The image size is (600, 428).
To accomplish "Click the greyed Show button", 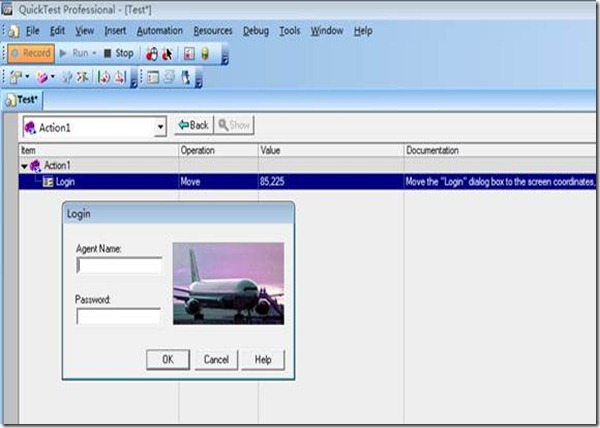I will 234,125.
